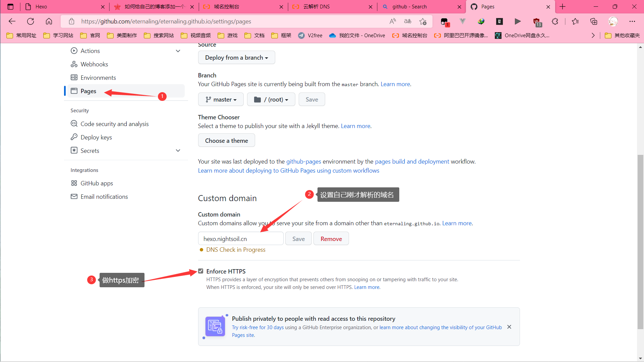Open the OneDrive网盘永久 bookmark
644x362 pixels.
[522, 36]
